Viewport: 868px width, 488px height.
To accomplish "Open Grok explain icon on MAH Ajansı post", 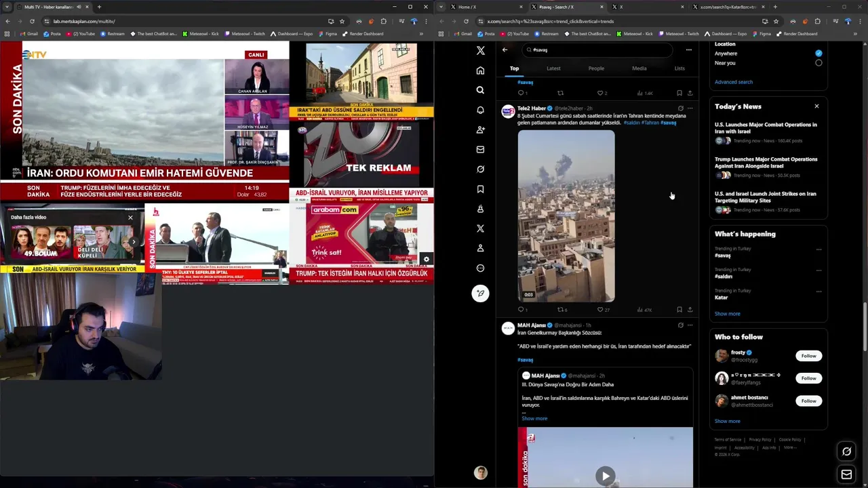I will tap(681, 325).
